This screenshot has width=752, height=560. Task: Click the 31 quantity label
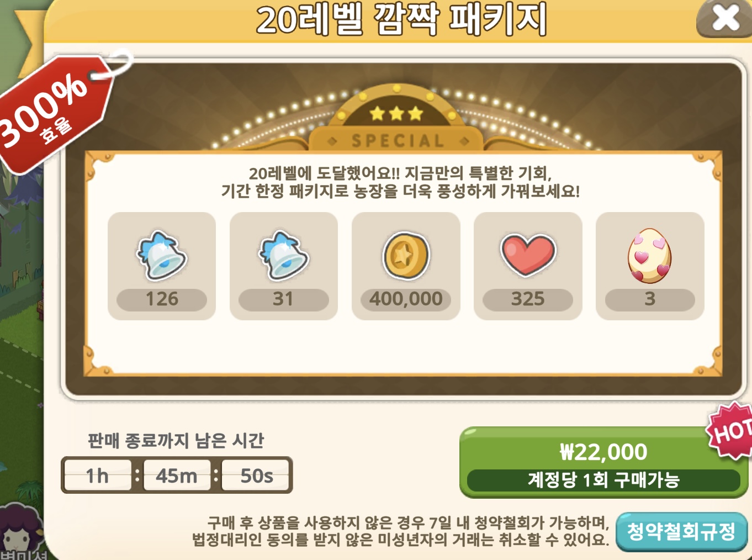[x=284, y=299]
